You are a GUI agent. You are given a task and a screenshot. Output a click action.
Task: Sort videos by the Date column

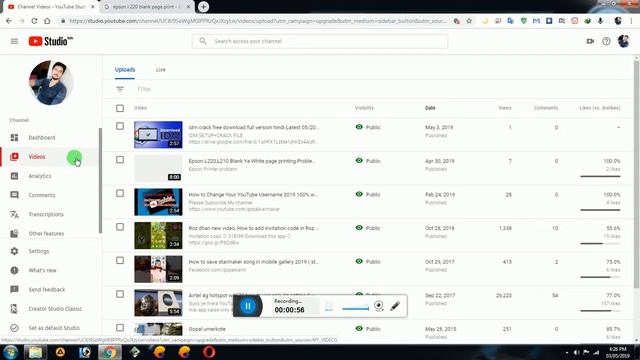pyautogui.click(x=430, y=108)
